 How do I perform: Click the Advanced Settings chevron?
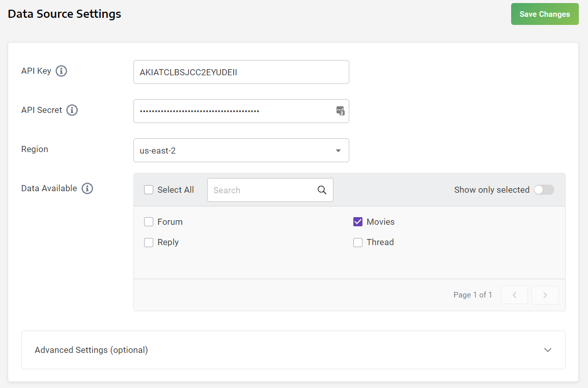tap(548, 350)
